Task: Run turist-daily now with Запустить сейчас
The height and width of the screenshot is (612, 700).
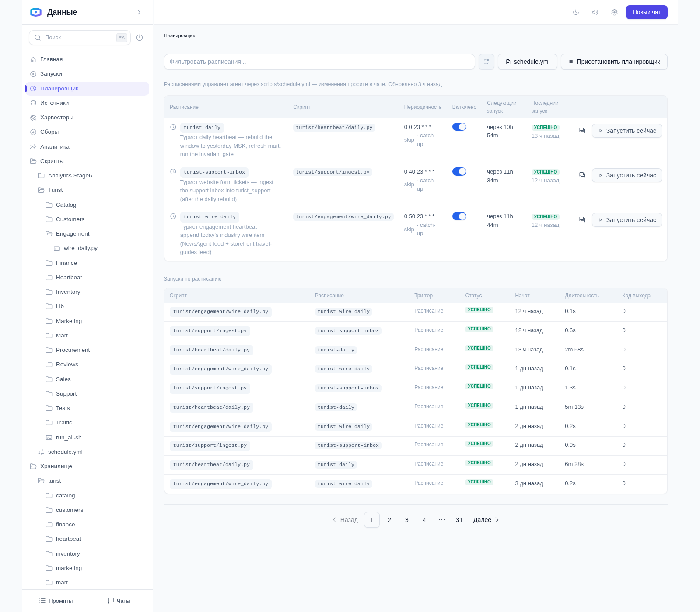Action: coord(627,131)
